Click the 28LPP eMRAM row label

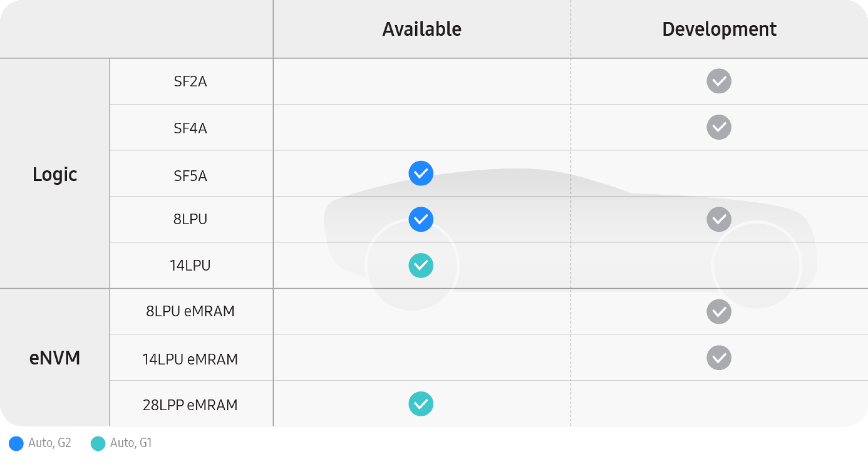click(190, 405)
